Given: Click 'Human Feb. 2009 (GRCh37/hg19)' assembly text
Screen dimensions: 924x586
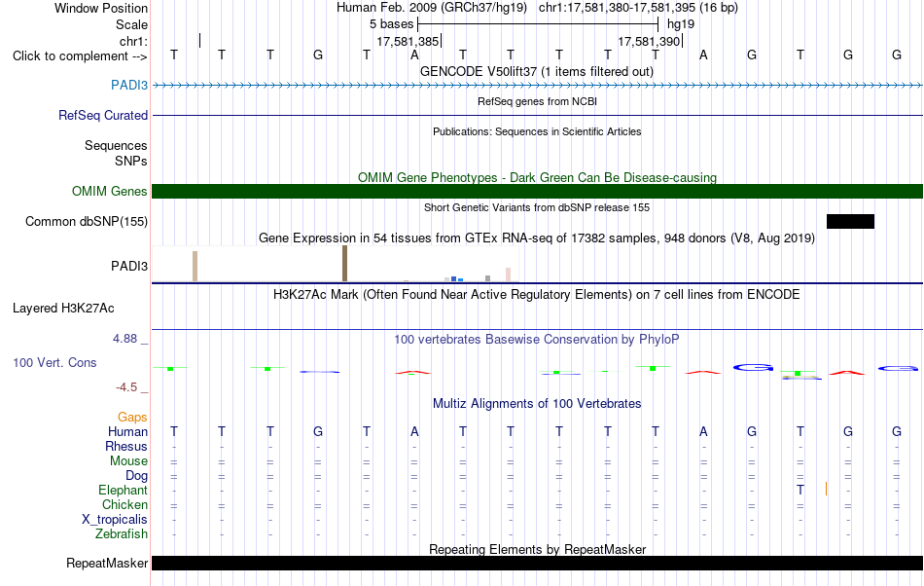Looking at the screenshot, I should click(x=434, y=8).
